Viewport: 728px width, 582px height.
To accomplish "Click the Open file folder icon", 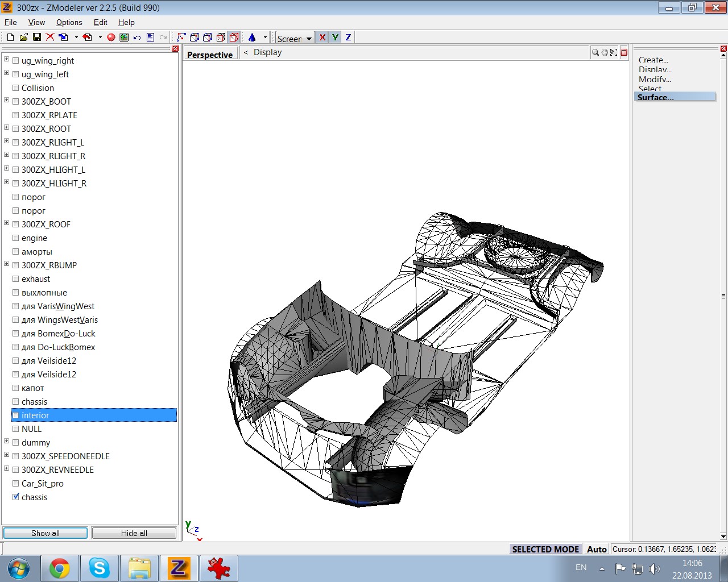I will click(x=23, y=38).
